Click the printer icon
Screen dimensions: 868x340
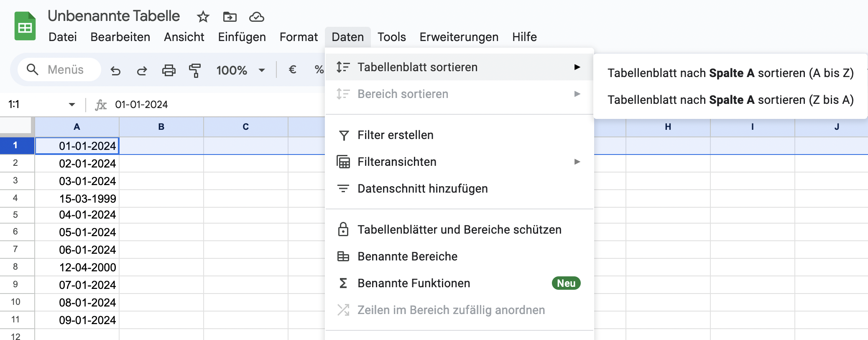pos(168,70)
